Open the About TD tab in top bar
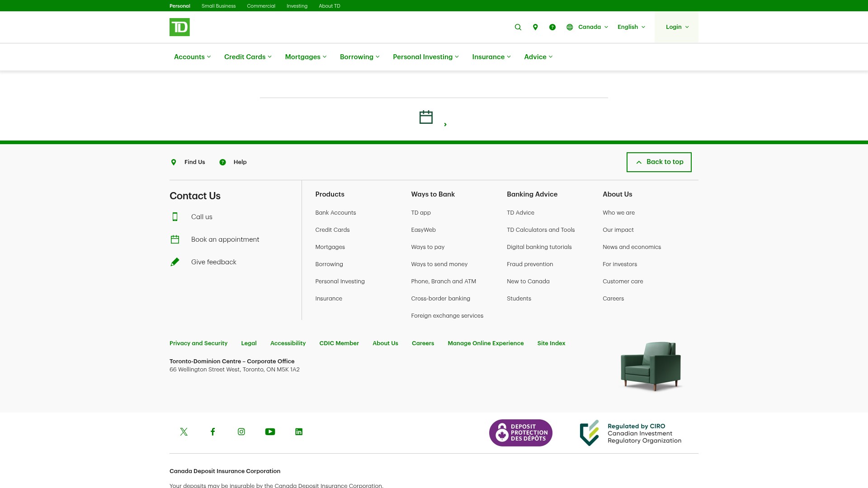Image resolution: width=868 pixels, height=488 pixels. (x=330, y=6)
